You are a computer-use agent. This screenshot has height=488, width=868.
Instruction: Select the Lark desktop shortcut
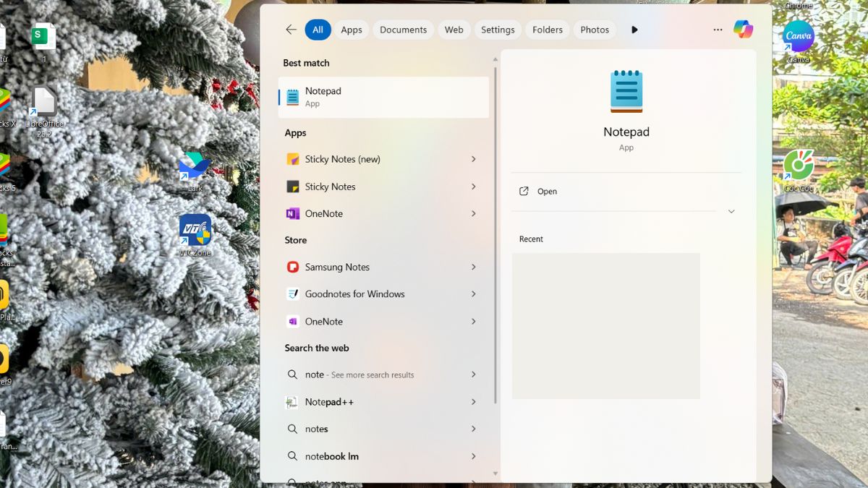(195, 172)
